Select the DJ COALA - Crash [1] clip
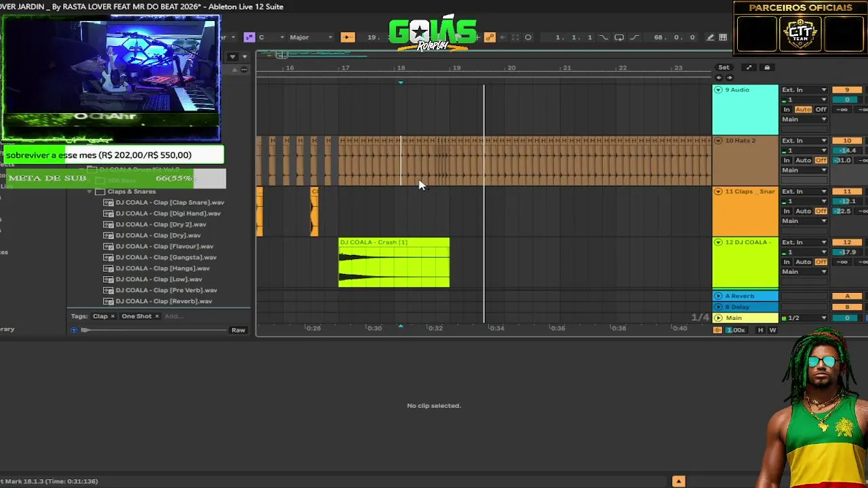The width and height of the screenshot is (868, 488). [x=394, y=262]
